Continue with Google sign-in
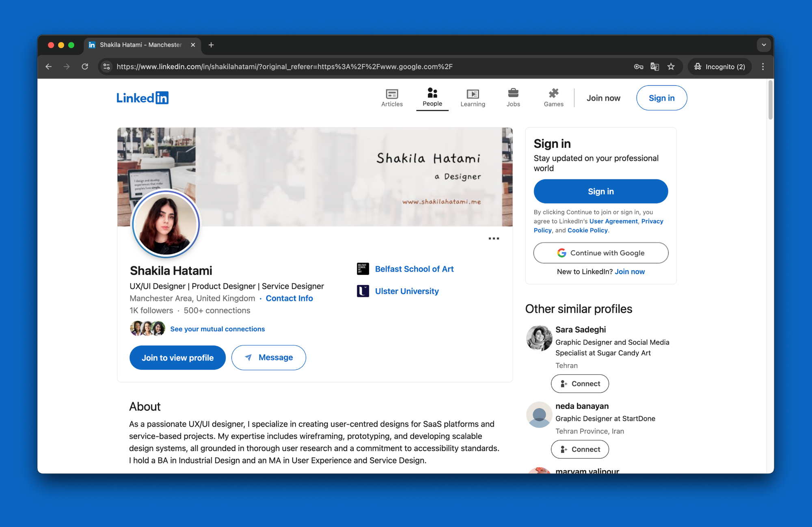 click(x=600, y=253)
